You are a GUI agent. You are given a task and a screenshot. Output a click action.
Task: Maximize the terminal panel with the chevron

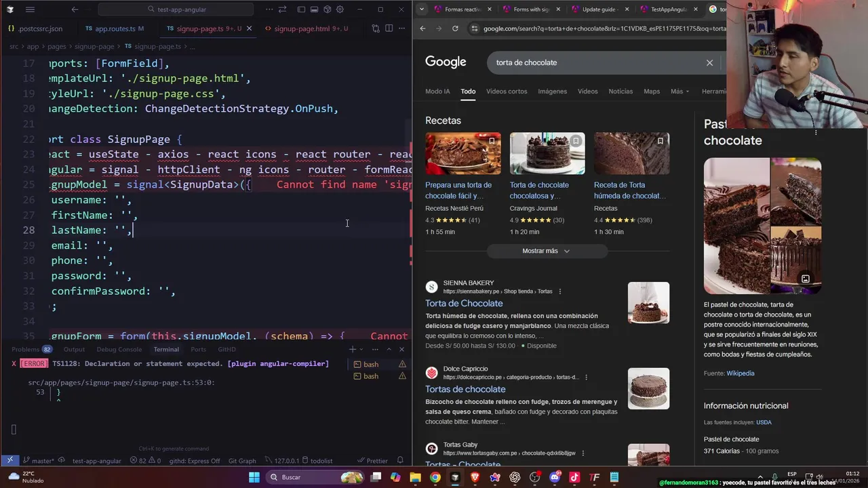[x=389, y=349]
